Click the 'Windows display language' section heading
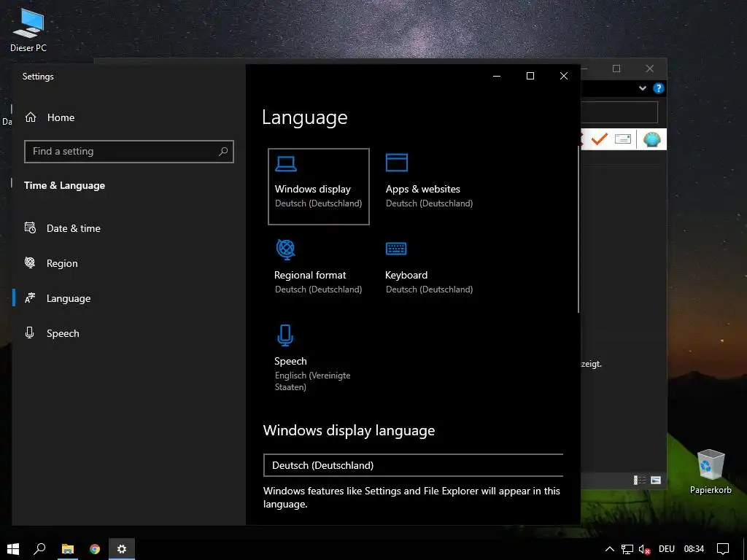The height and width of the screenshot is (560, 747). click(349, 430)
